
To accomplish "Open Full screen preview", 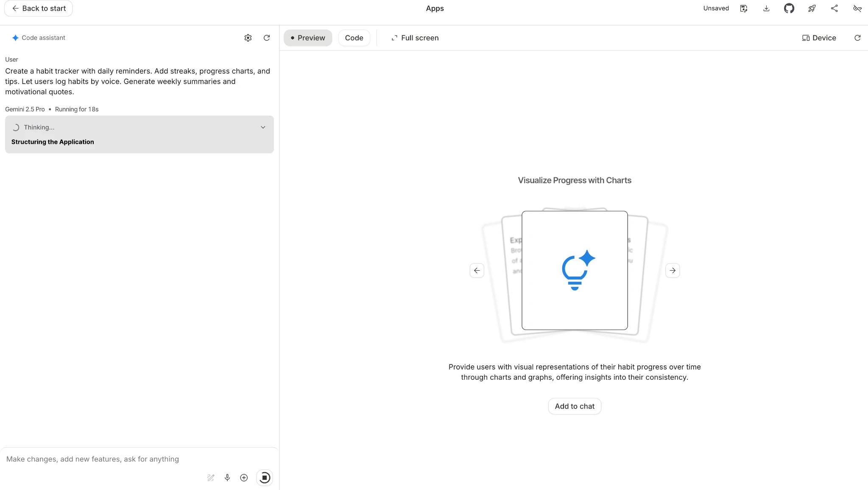I will click(415, 38).
